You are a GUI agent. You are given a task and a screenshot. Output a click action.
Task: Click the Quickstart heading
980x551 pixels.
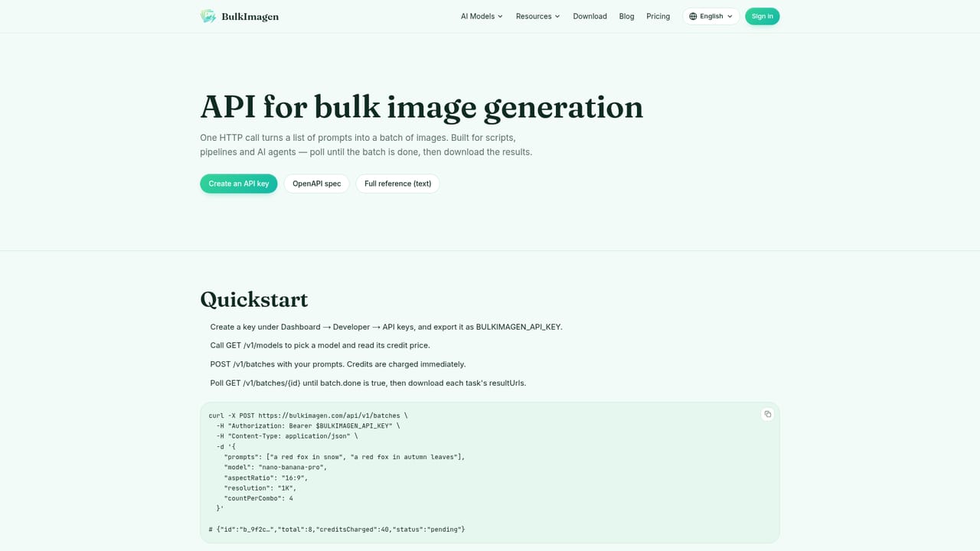tap(254, 299)
